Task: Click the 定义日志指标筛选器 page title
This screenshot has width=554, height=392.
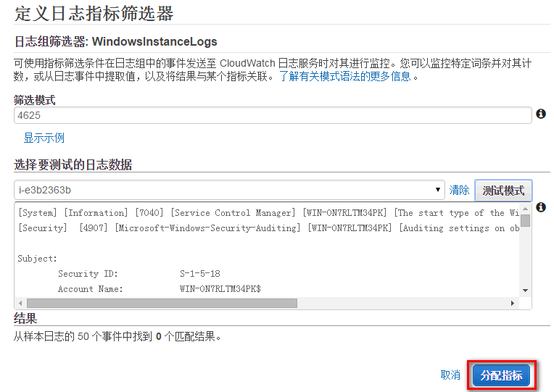Action: click(x=94, y=14)
